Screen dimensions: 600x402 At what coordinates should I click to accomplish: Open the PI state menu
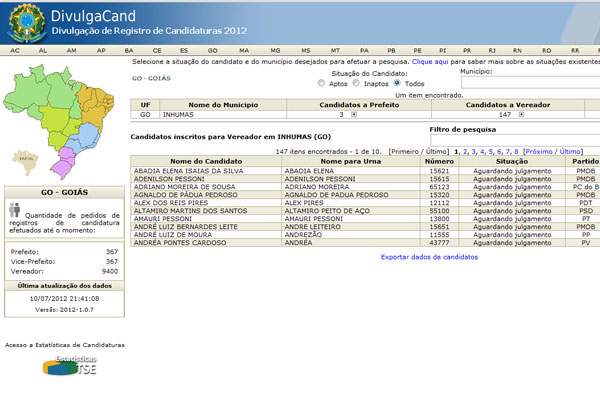[442, 50]
